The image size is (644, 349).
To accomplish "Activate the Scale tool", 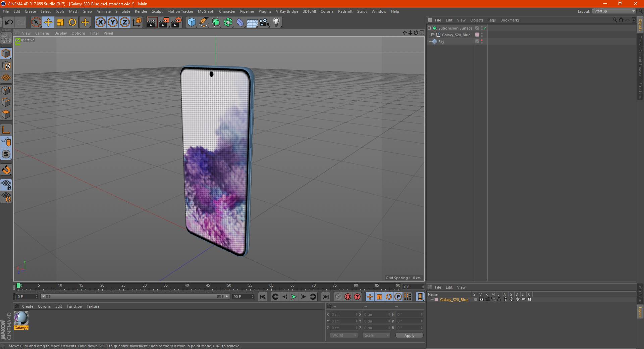I will click(x=60, y=22).
